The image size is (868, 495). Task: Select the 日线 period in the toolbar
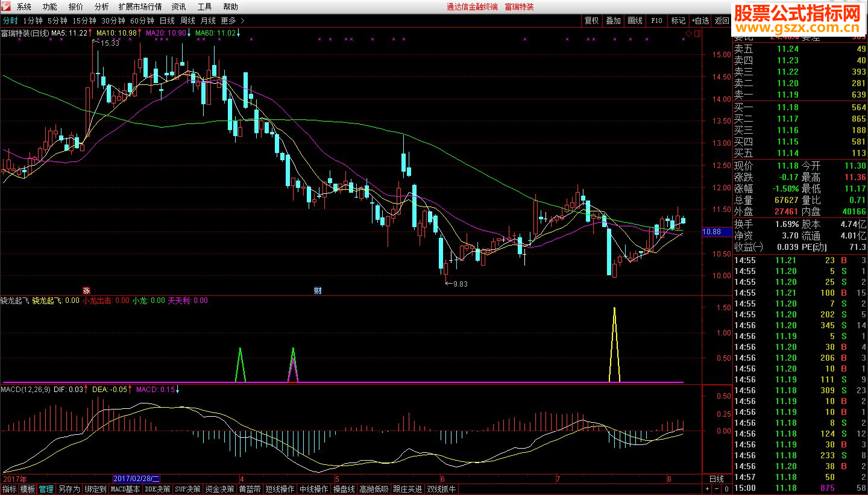(x=167, y=20)
